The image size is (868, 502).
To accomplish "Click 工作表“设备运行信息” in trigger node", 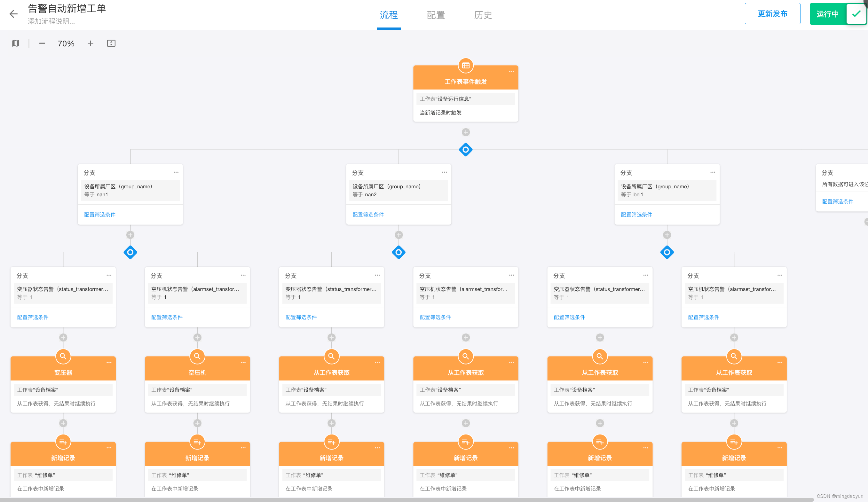I will [x=466, y=99].
